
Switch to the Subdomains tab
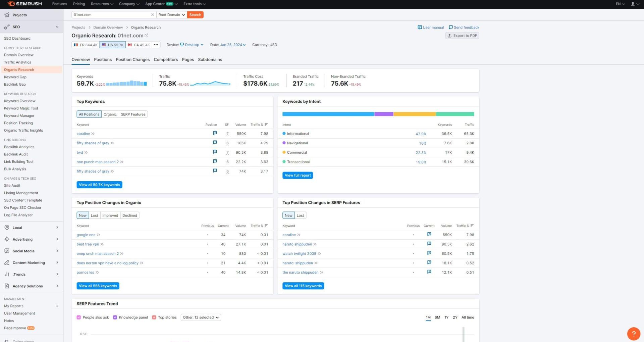click(x=210, y=60)
